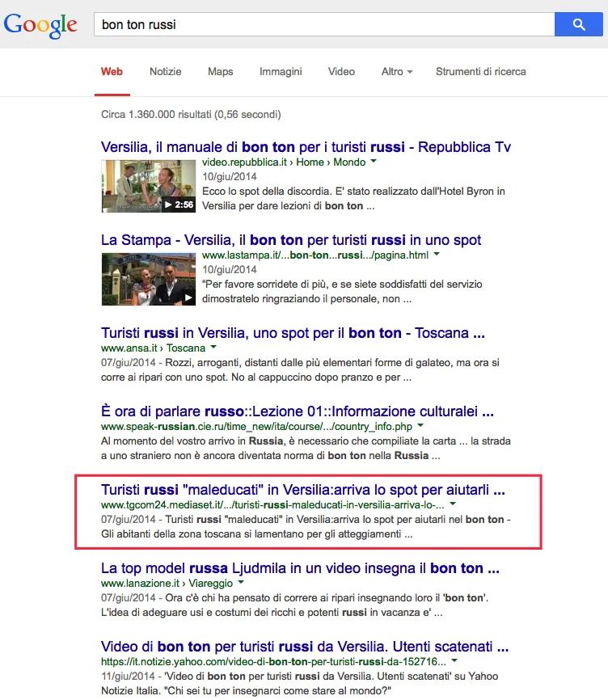Screen dimensions: 608x700
Task: Click the www.lastampa.it green URL text
Action: pyautogui.click(x=315, y=255)
